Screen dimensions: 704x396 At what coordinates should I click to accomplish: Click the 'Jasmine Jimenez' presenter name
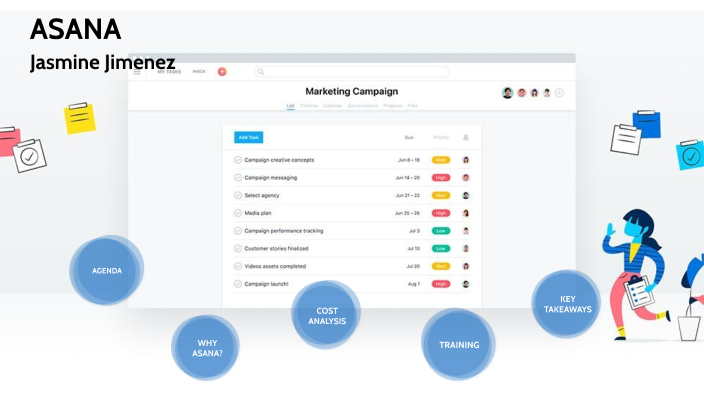102,63
